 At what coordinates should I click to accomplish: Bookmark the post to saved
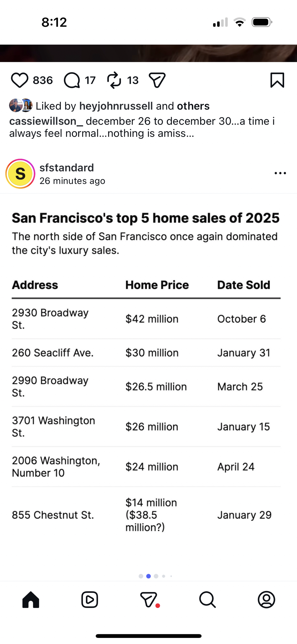pos(277,80)
